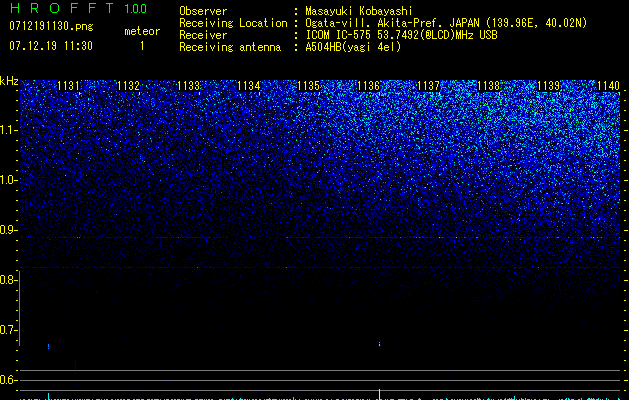Click time marker 1139
Viewport: 629px width, 400px height.
tap(548, 86)
